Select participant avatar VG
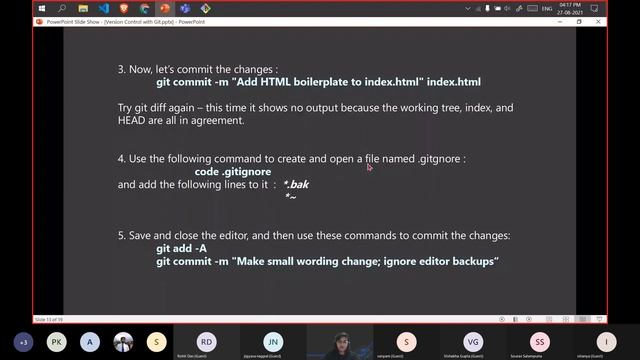This screenshot has height=360, width=640. pos(473,342)
